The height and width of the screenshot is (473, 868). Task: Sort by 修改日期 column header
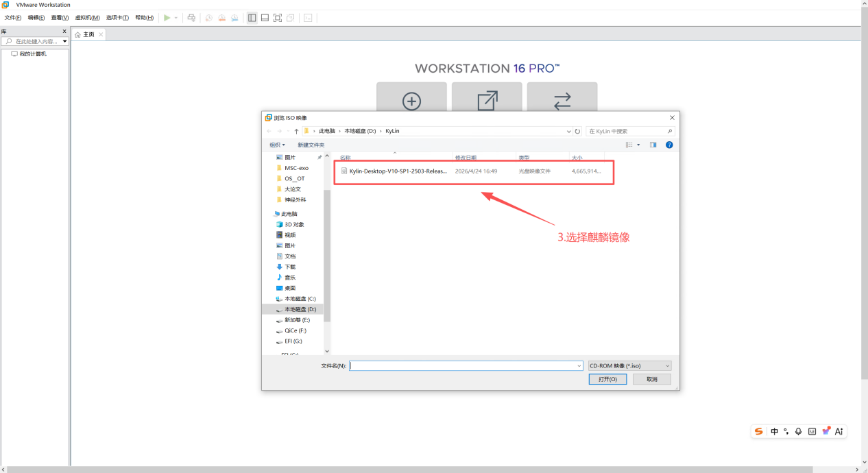coord(466,158)
